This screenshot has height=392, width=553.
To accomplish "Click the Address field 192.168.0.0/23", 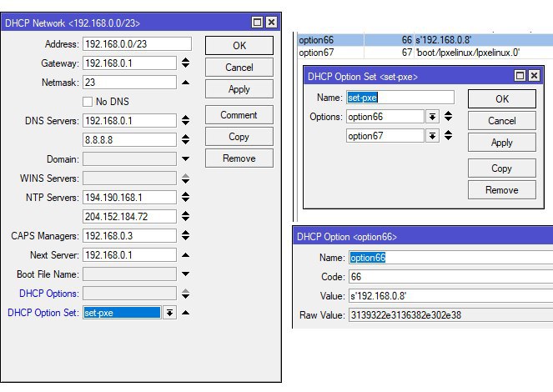I will pyautogui.click(x=137, y=44).
